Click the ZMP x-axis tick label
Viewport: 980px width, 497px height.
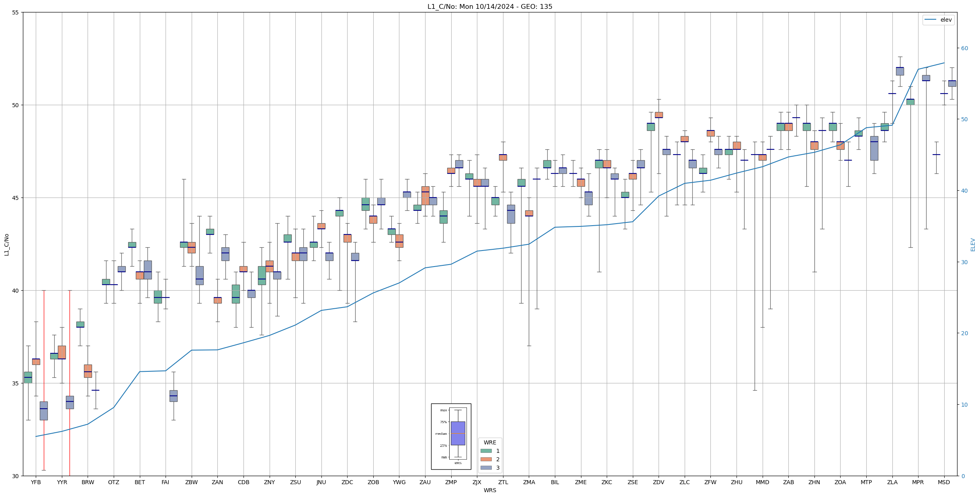(451, 482)
